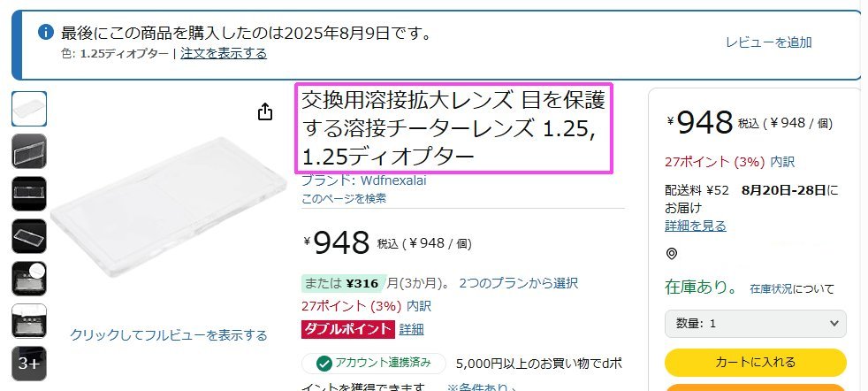
Task: Click クリックしてフルビューを表示する text
Action: pyautogui.click(x=168, y=335)
